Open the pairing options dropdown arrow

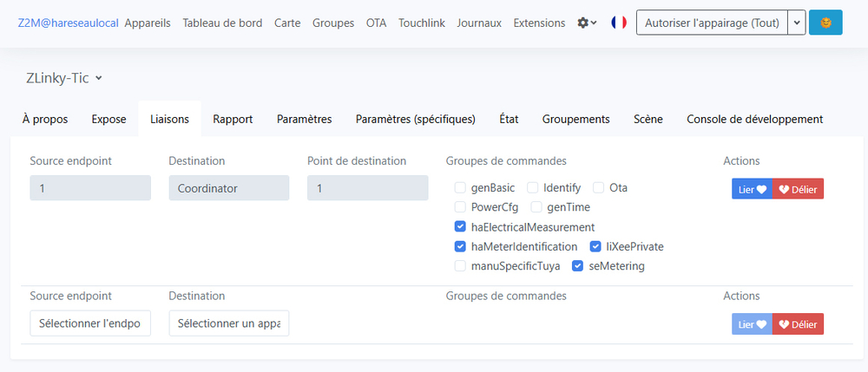(x=797, y=23)
